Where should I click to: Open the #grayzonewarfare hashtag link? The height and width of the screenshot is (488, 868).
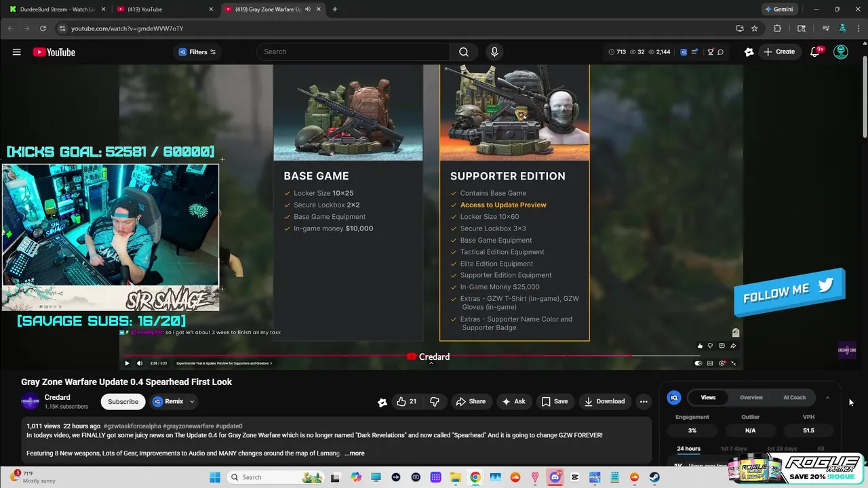(x=188, y=426)
